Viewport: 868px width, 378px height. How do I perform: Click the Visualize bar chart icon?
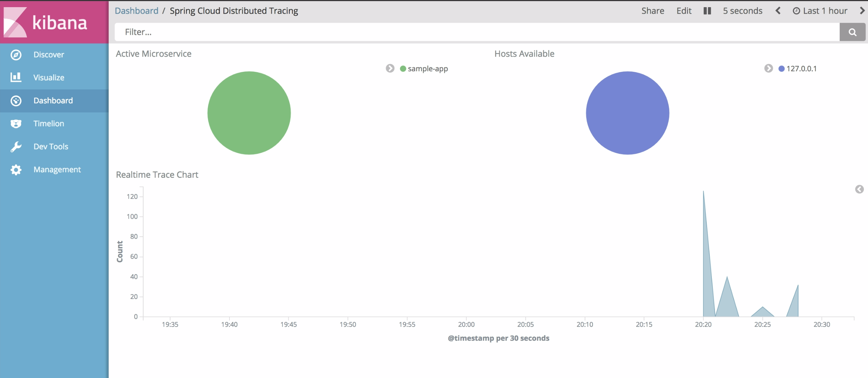(x=16, y=77)
